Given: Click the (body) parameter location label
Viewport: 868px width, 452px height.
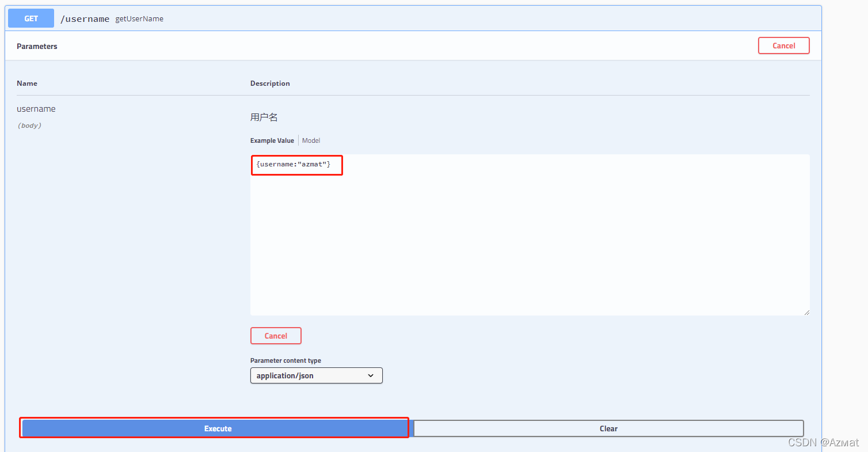Looking at the screenshot, I should click(x=29, y=125).
